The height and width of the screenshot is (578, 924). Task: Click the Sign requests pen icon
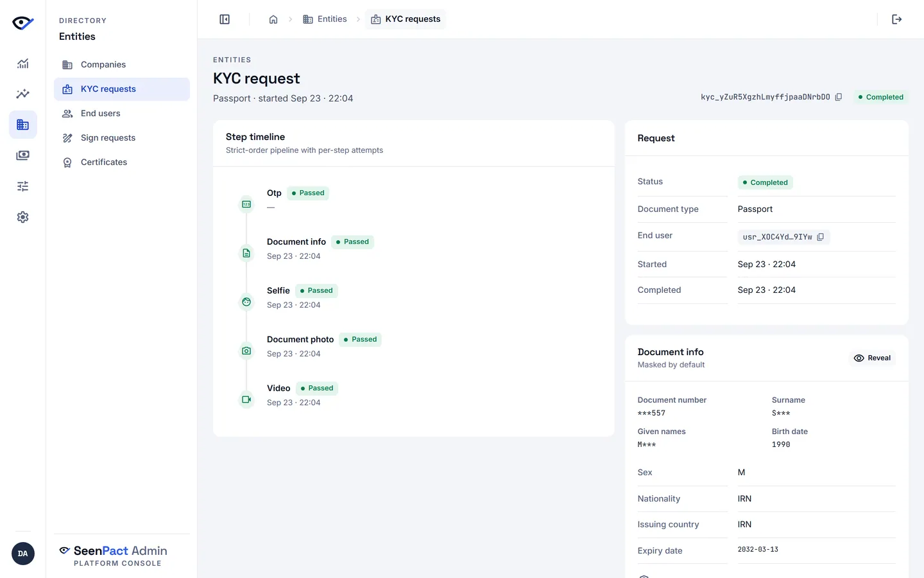click(67, 138)
